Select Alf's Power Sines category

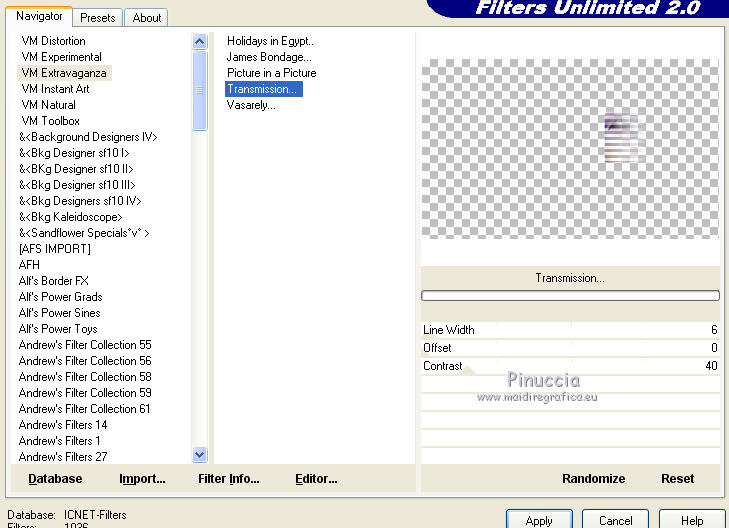60,313
